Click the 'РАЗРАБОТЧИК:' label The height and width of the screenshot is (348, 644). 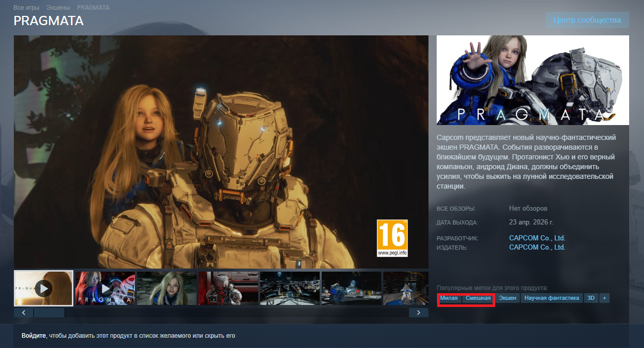pos(457,239)
